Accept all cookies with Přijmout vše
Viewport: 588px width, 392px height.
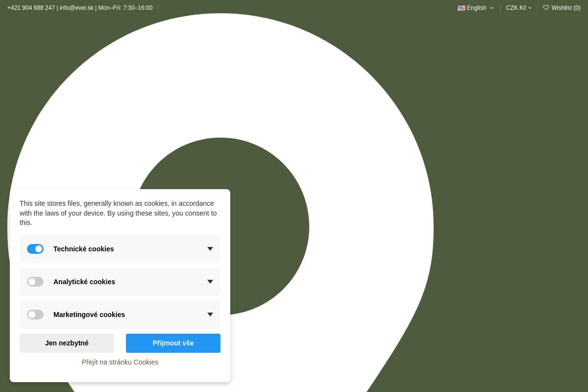(x=173, y=343)
